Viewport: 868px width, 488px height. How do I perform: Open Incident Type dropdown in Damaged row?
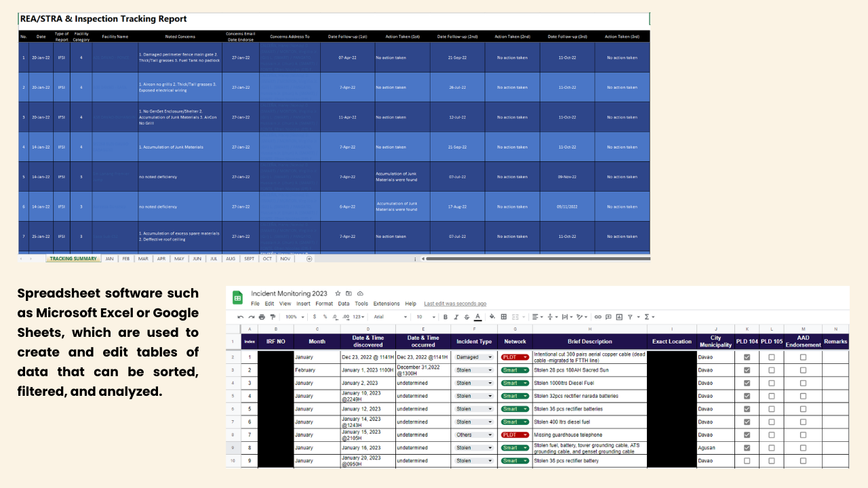473,357
